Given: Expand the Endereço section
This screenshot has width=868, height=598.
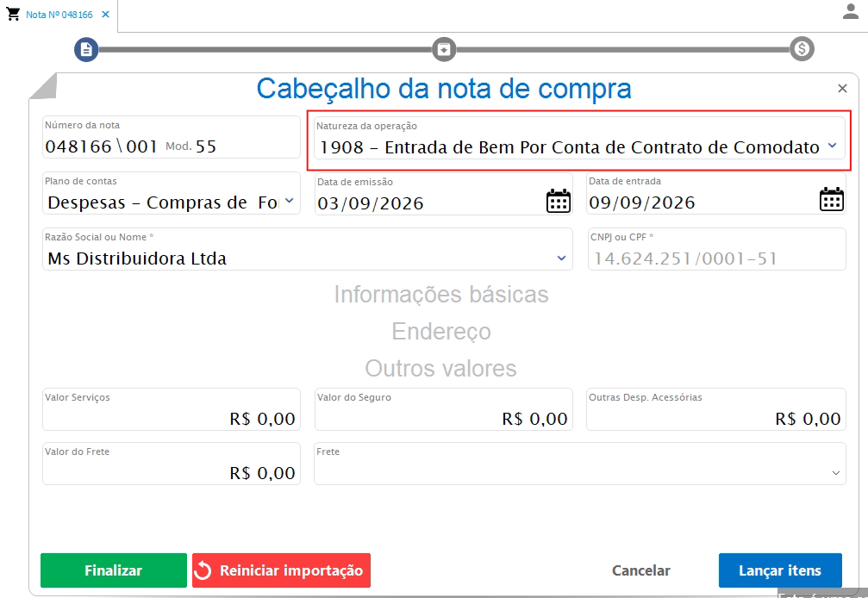Looking at the screenshot, I should tap(441, 332).
